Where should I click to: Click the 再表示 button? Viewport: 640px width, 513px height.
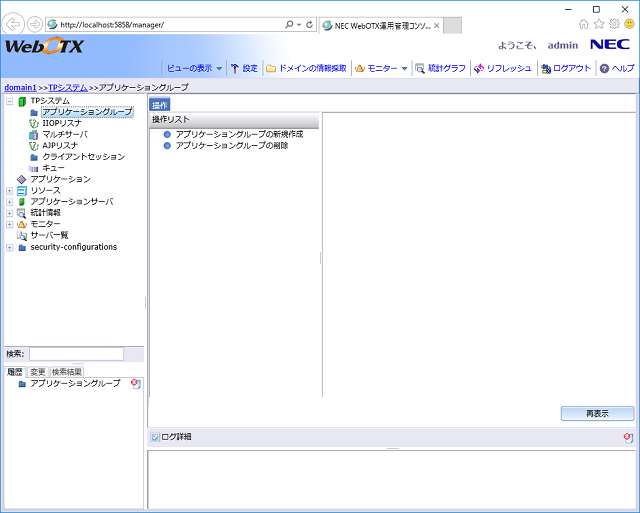point(597,413)
